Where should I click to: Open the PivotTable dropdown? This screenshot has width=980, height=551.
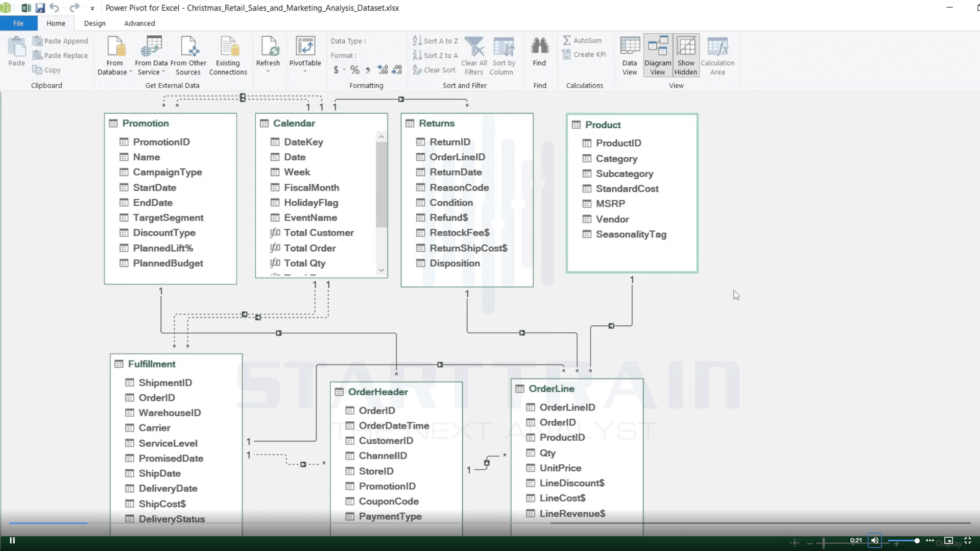(x=305, y=71)
